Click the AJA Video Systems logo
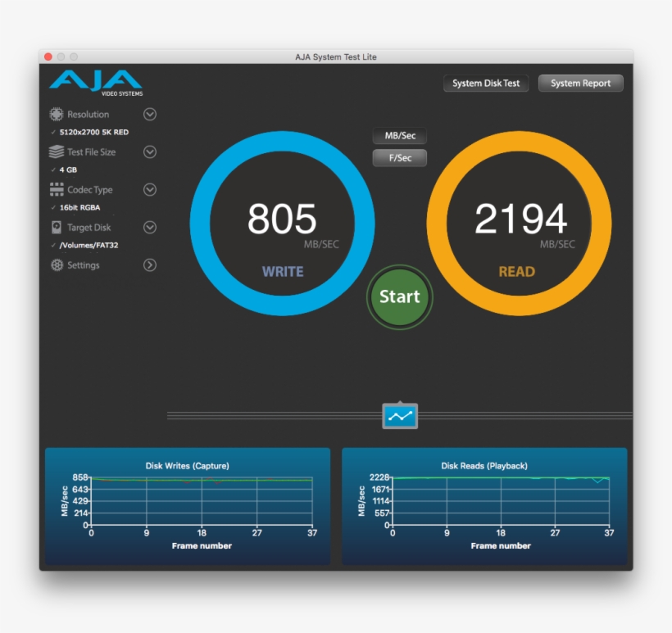672x633 pixels. [95, 83]
